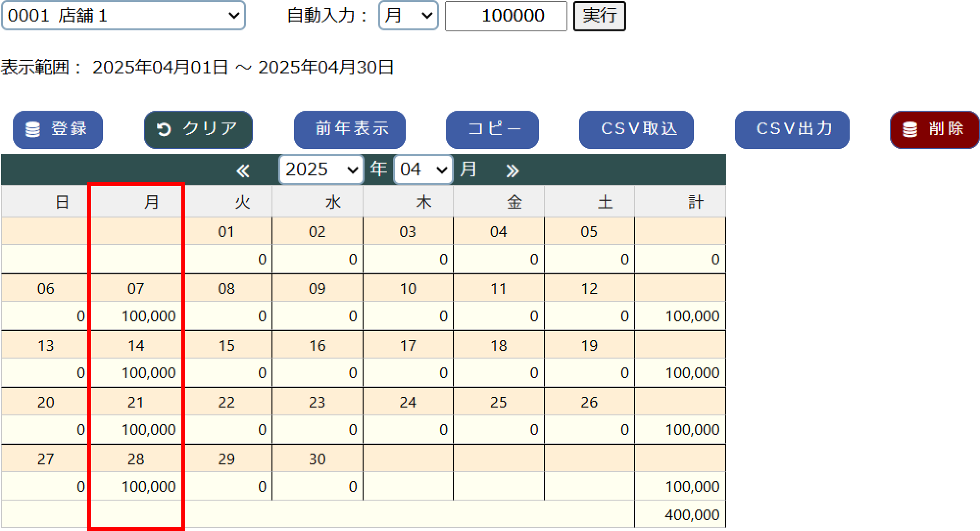Open the 月 unit dropdown next to 自動入力
Screen dimensions: 980x531
click(408, 15)
